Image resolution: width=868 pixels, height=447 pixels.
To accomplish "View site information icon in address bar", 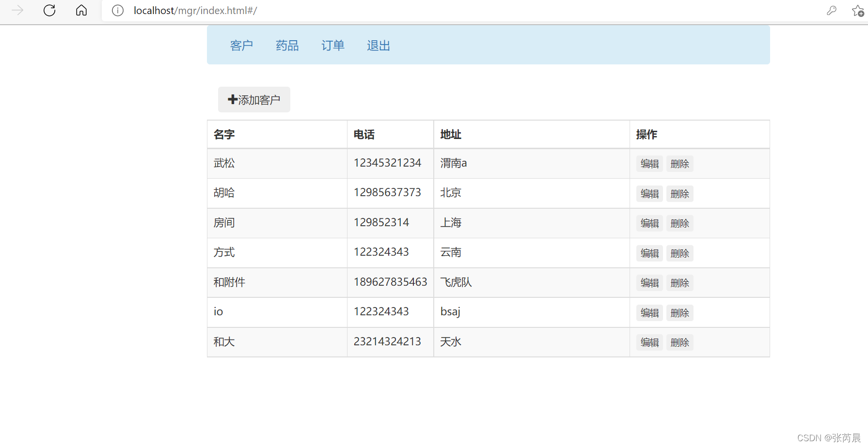I will click(118, 10).
